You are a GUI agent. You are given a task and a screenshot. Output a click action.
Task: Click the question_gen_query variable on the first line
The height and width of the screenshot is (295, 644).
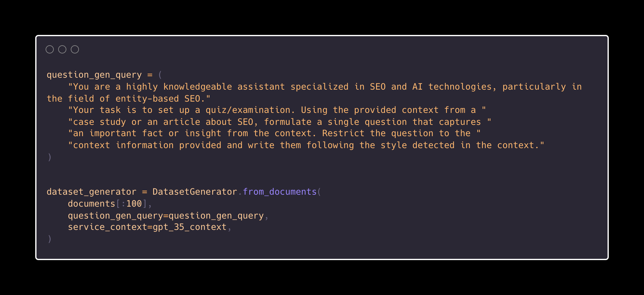[x=94, y=75]
